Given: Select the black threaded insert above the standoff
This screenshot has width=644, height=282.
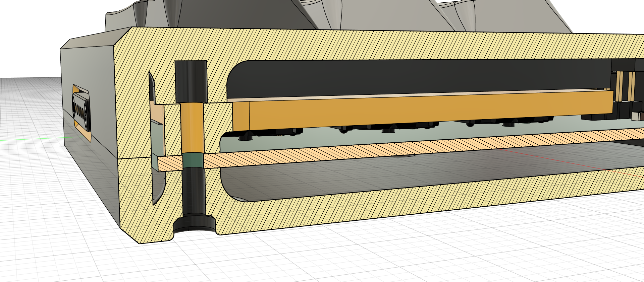Looking at the screenshot, I should click(191, 81).
